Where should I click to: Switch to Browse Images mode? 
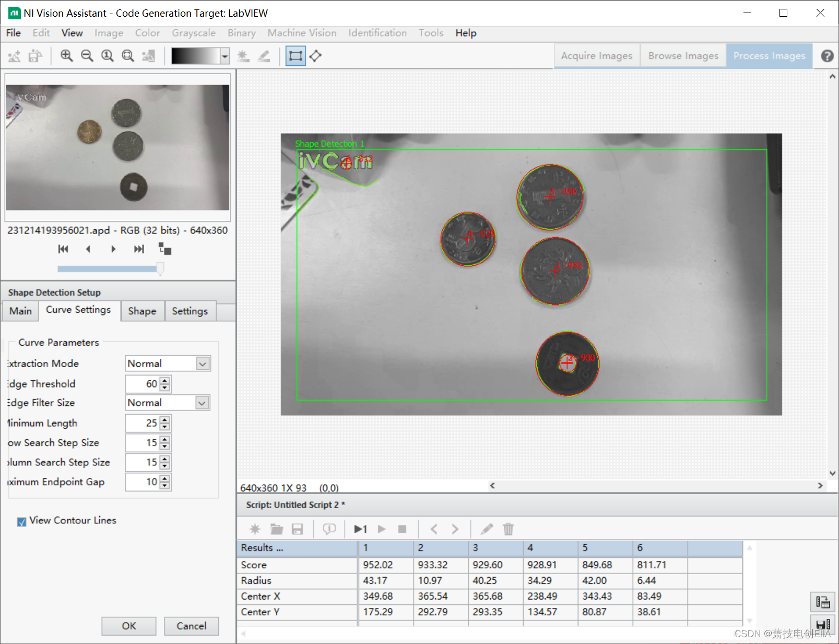point(683,56)
